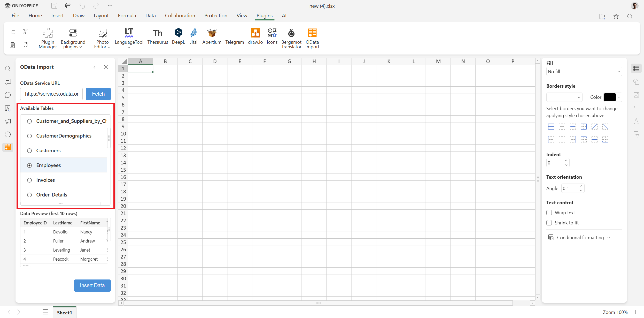Expand the Background plugins menu
The width and height of the screenshot is (644, 318).
(73, 38)
